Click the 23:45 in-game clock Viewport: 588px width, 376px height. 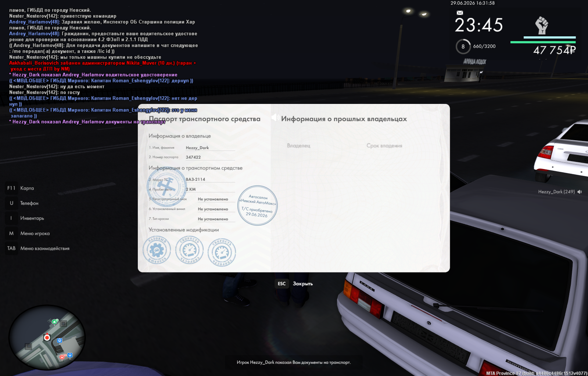pyautogui.click(x=478, y=25)
